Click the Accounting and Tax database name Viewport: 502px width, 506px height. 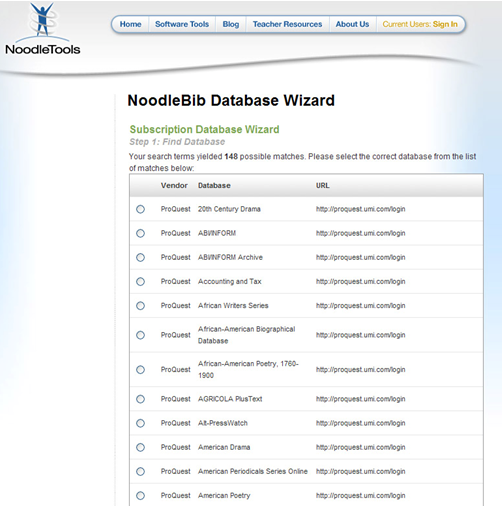[230, 282]
